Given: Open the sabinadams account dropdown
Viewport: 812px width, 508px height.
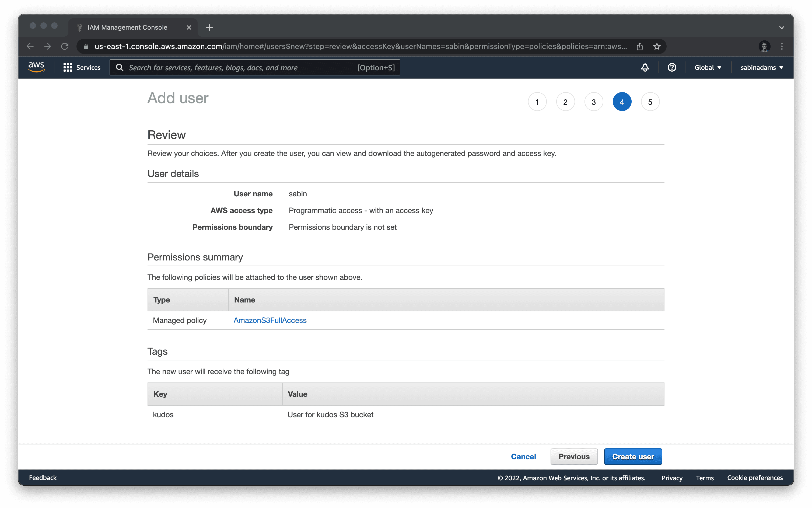Looking at the screenshot, I should click(x=762, y=68).
